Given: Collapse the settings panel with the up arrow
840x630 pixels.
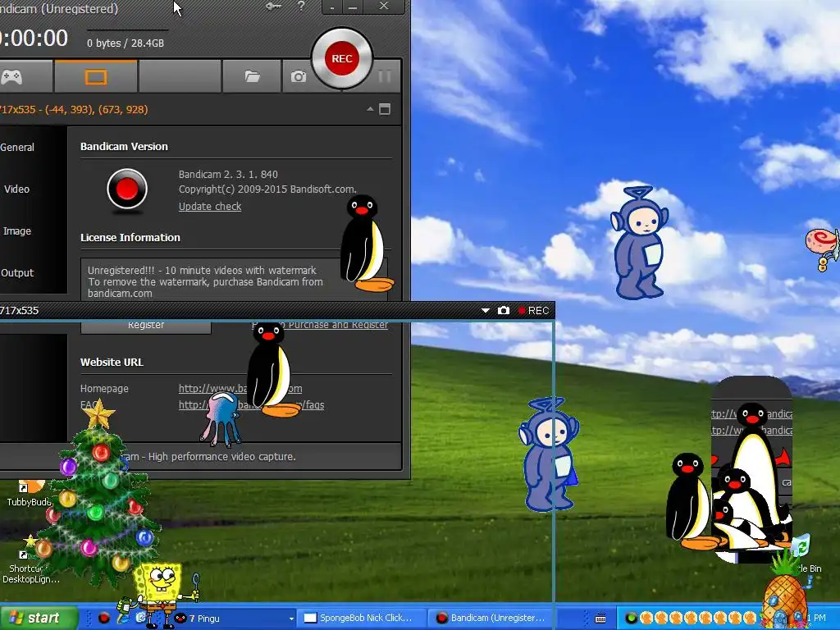Looking at the screenshot, I should [x=370, y=109].
